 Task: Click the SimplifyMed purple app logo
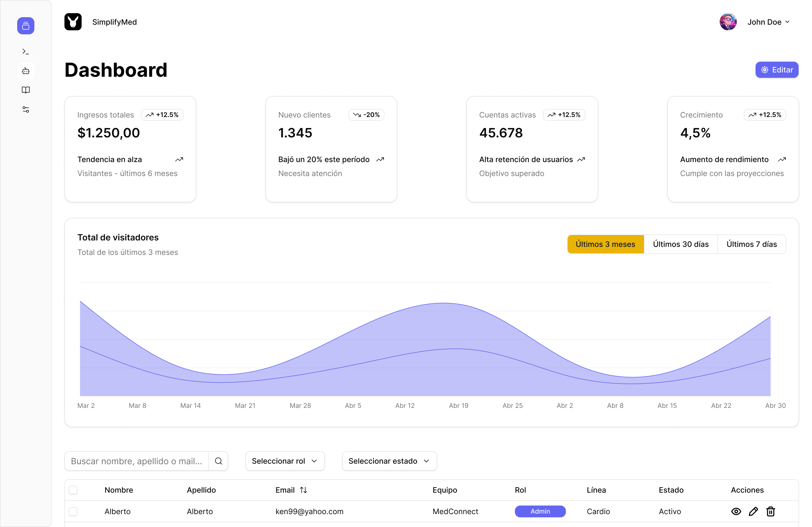(26, 25)
